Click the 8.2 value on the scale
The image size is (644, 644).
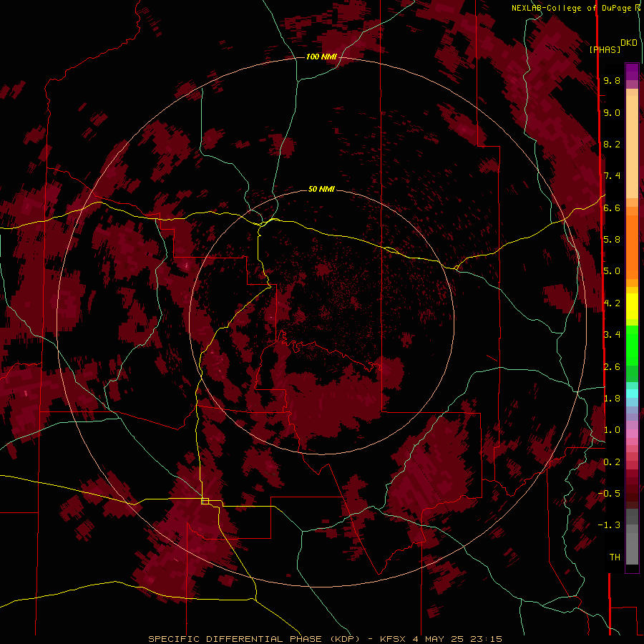[612, 144]
